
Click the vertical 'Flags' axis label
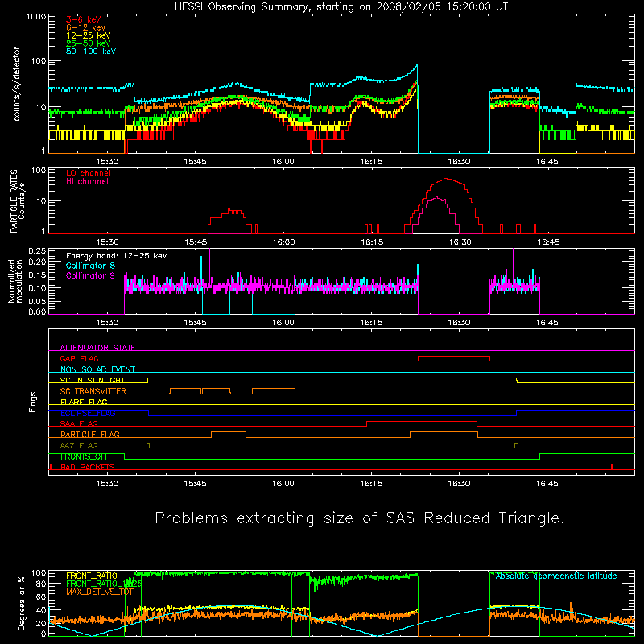pos(33,402)
